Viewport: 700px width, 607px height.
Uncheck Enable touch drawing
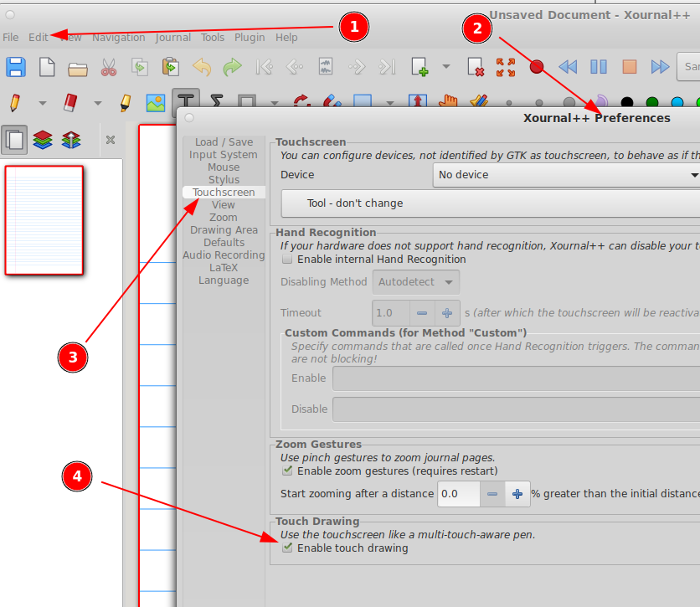pos(287,548)
